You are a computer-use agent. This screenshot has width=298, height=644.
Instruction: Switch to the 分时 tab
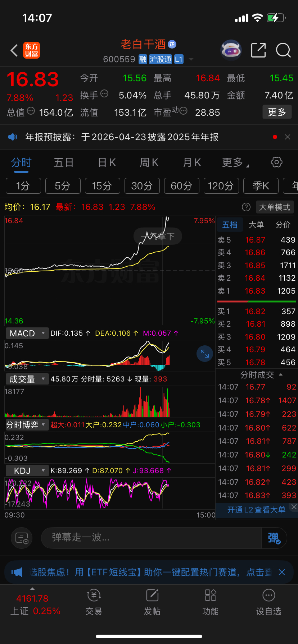21,163
